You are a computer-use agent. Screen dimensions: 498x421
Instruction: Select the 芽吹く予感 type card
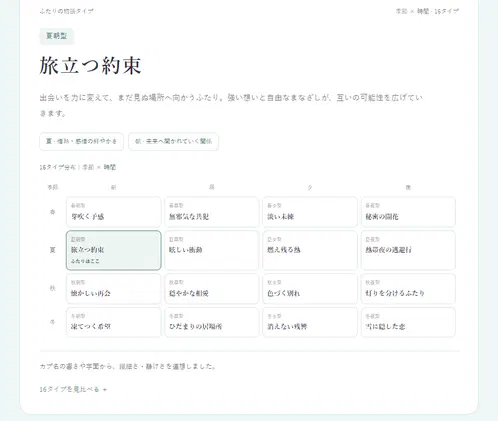click(114, 212)
